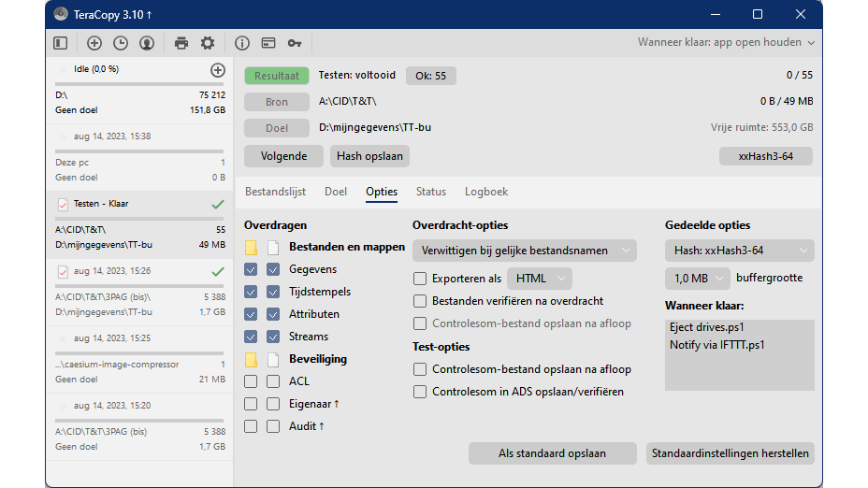868x488 pixels.
Task: Toggle the sidebar panel icon
Action: pos(61,43)
